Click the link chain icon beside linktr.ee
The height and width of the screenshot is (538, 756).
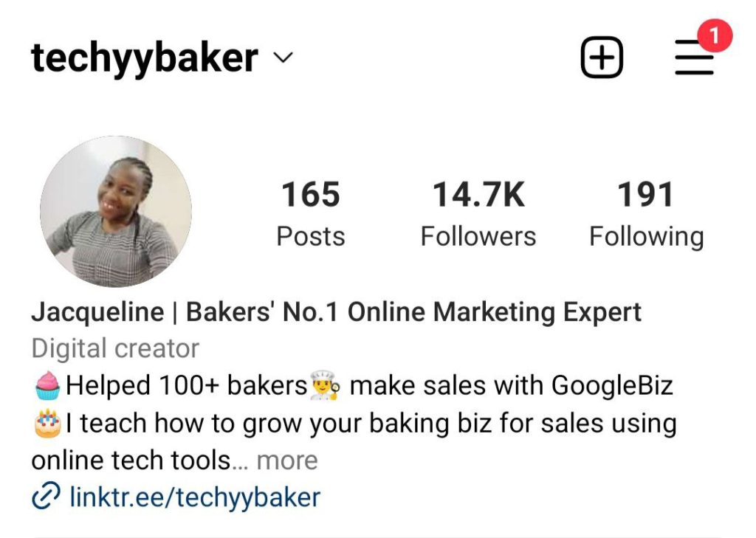tap(46, 496)
